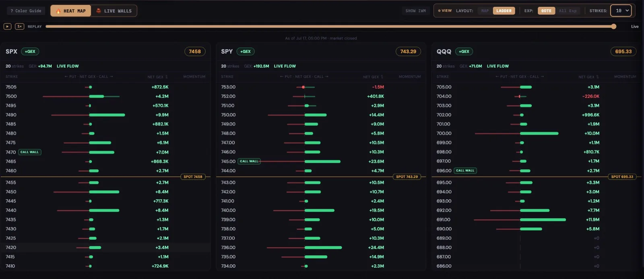Screen dimensions: 644x279
Task: Select the QQQ 686.00 strike row
Action: point(537,266)
